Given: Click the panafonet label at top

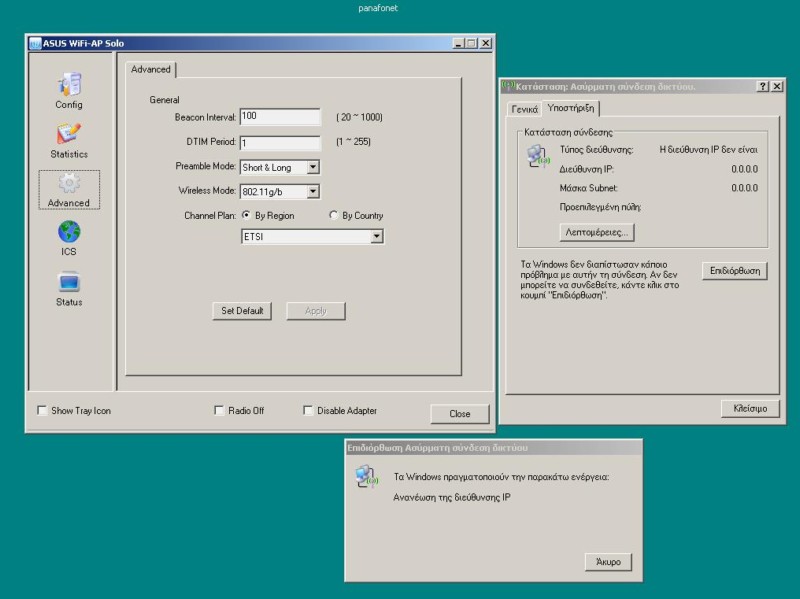Looking at the screenshot, I should (378, 8).
